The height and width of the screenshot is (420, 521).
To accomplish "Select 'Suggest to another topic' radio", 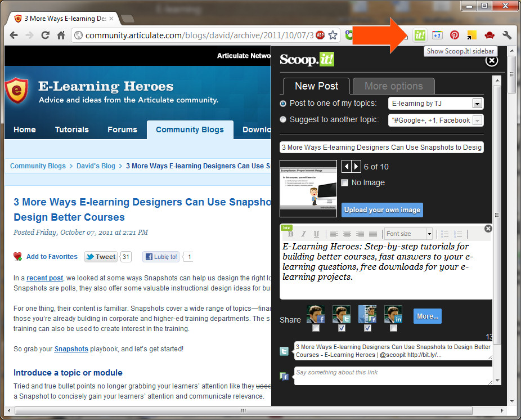I will [x=283, y=119].
